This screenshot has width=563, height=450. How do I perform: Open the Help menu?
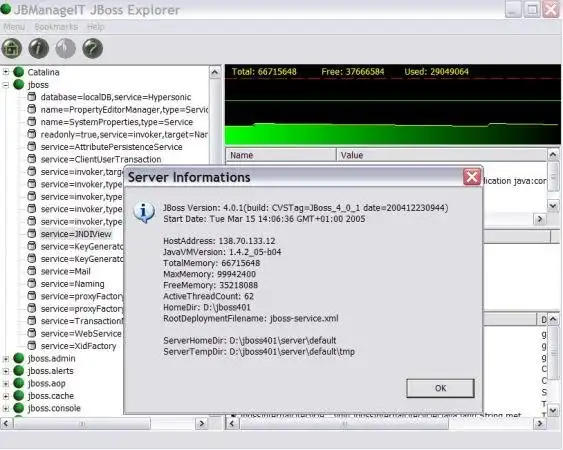[96, 27]
